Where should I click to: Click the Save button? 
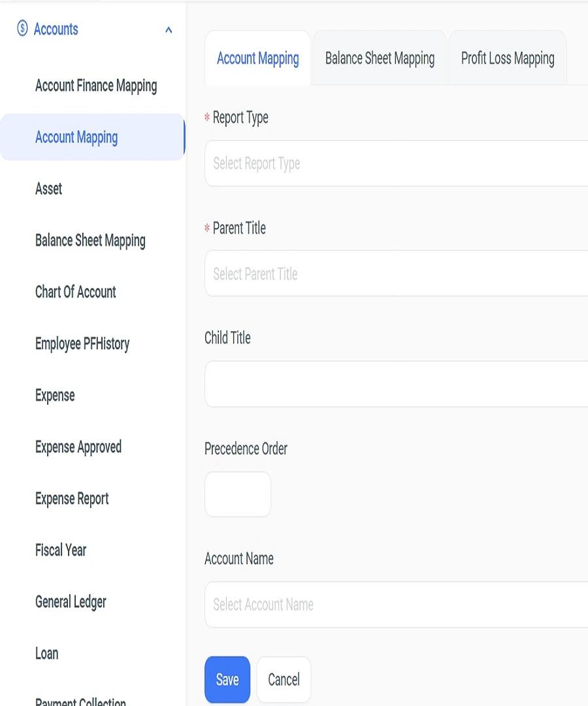(227, 680)
